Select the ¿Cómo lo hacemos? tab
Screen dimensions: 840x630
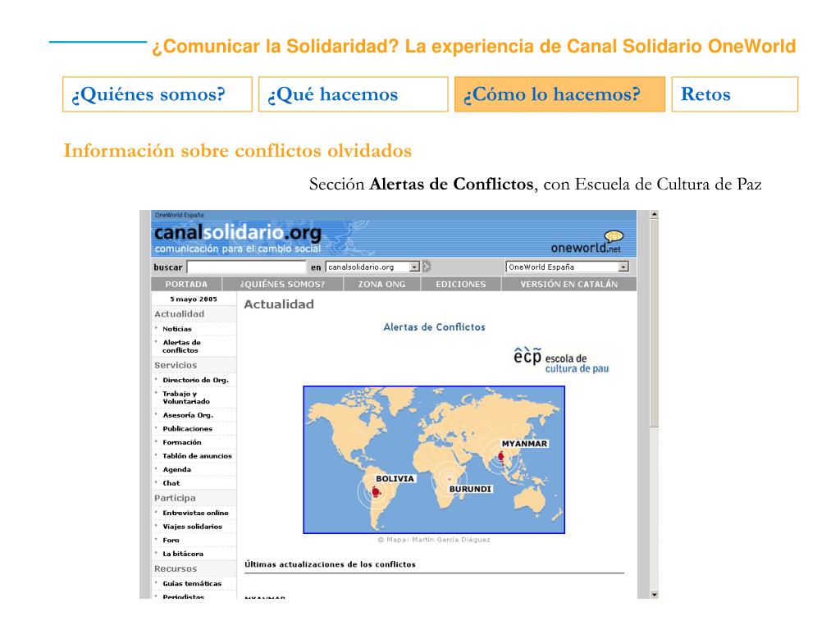[559, 94]
